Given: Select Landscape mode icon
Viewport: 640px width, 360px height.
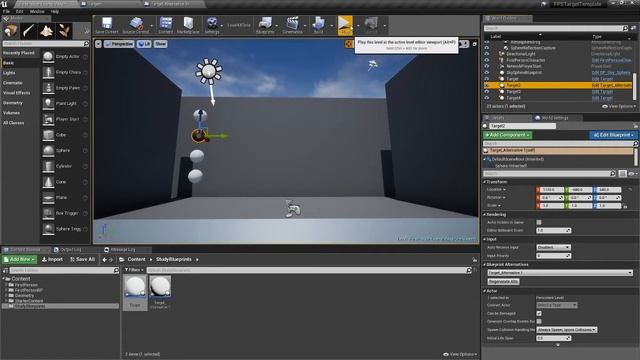Looking at the screenshot, I should pyautogui.click(x=46, y=31).
